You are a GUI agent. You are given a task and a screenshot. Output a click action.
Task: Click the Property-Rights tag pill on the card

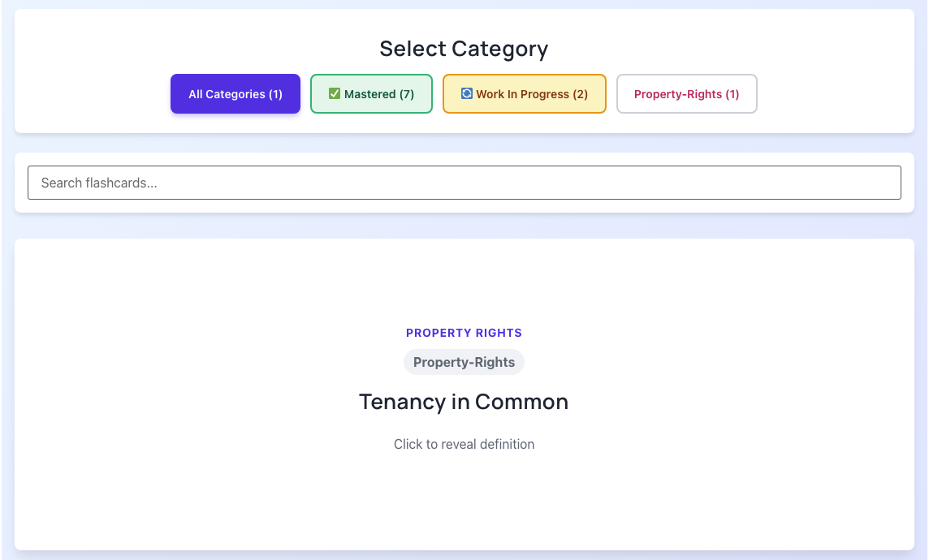tap(464, 362)
